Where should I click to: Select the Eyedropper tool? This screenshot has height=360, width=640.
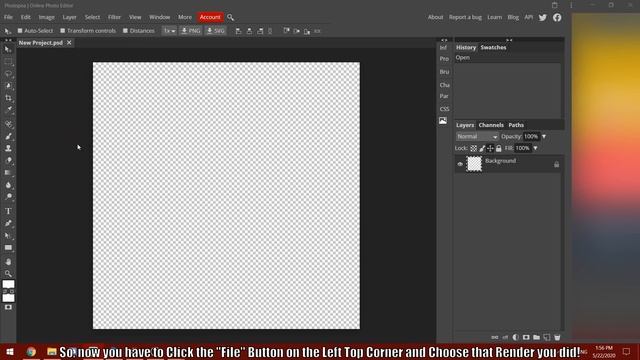pyautogui.click(x=8, y=109)
